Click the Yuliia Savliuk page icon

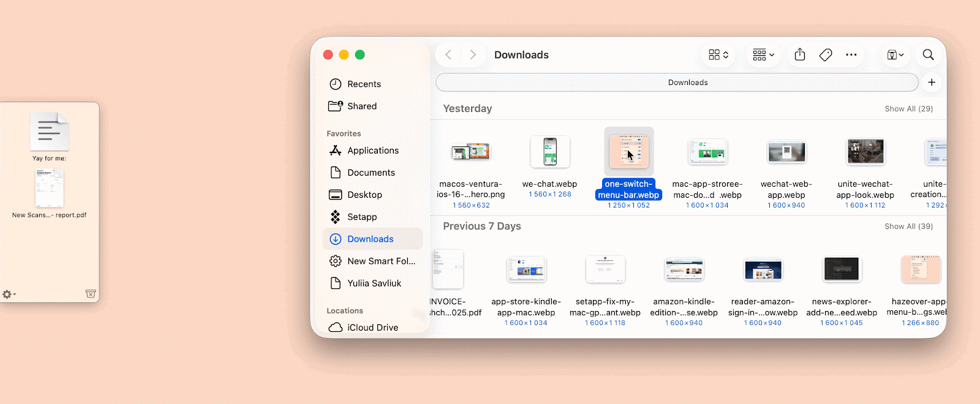pyautogui.click(x=336, y=283)
